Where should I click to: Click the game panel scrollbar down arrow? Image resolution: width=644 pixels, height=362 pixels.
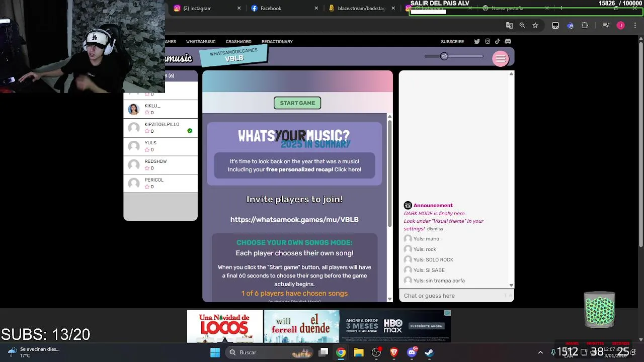point(389,299)
